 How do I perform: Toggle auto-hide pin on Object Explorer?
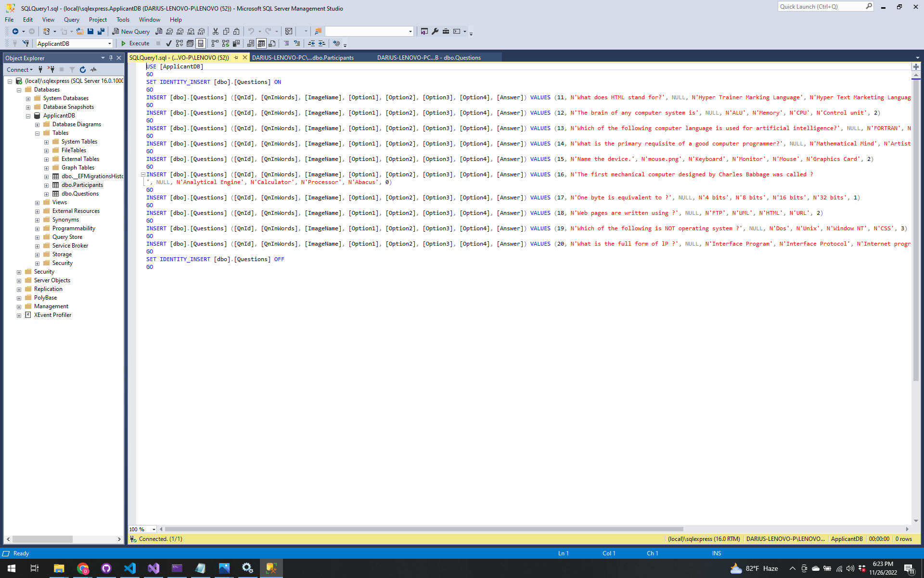tap(111, 58)
